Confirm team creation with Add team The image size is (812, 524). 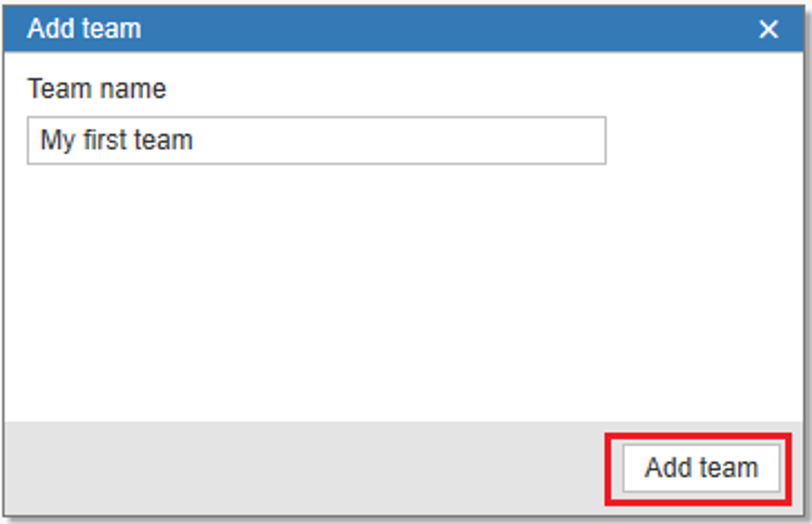point(701,468)
